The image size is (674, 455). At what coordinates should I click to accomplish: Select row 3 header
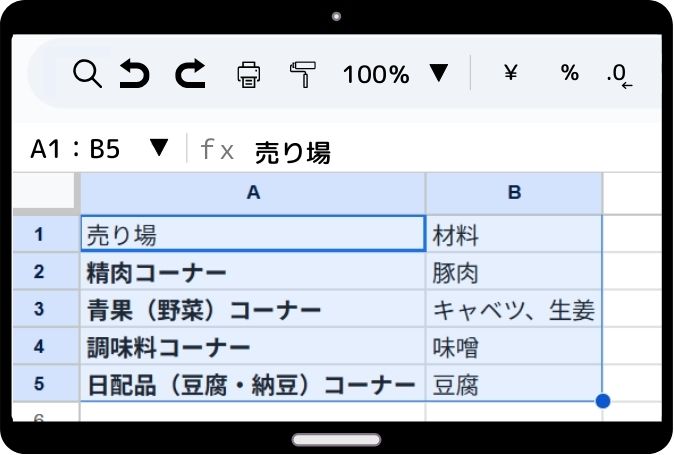[x=40, y=309]
